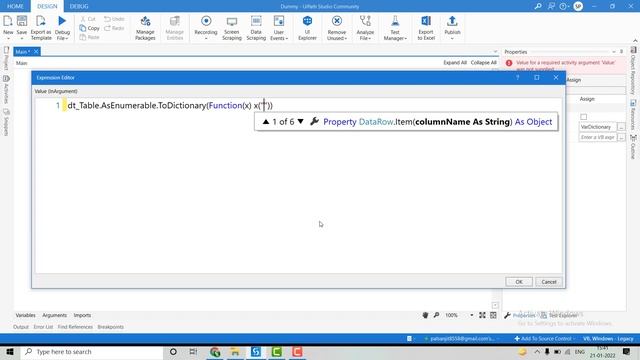Open Activities panel in left sidebar

(6, 89)
